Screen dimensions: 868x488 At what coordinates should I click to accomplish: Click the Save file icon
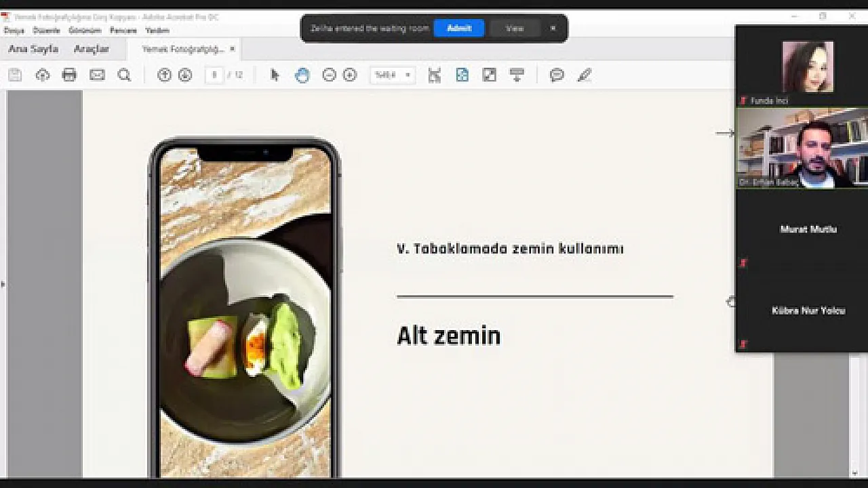click(15, 75)
